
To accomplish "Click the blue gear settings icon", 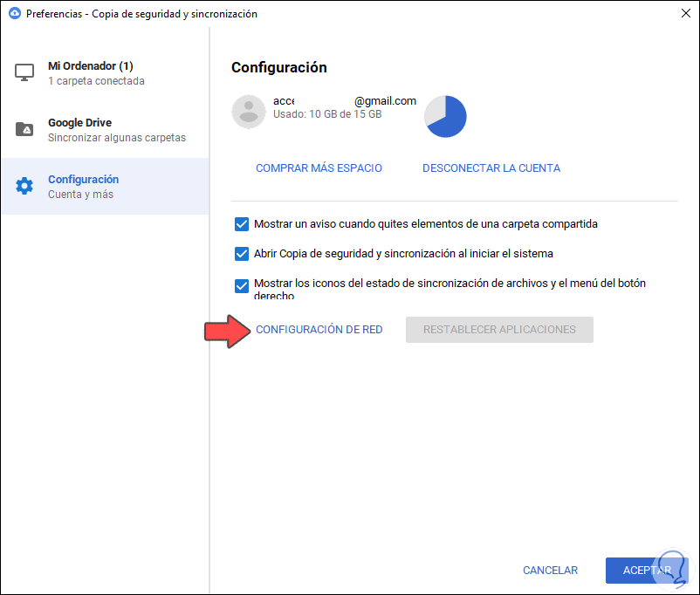I will click(24, 186).
